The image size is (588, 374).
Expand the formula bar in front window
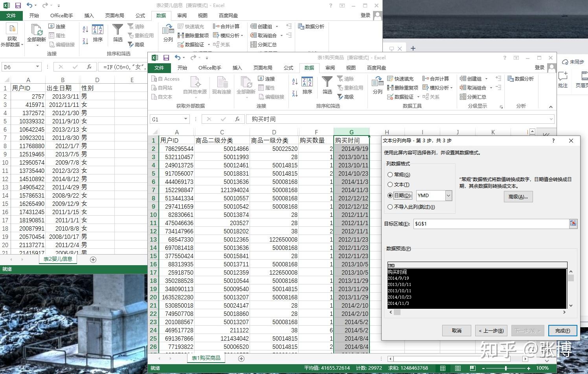tap(551, 119)
